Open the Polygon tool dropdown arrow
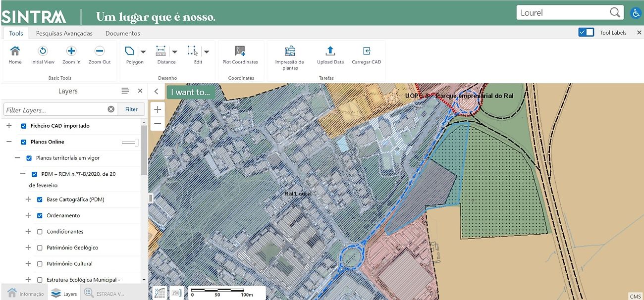This screenshot has height=300, width=644. pos(143,51)
